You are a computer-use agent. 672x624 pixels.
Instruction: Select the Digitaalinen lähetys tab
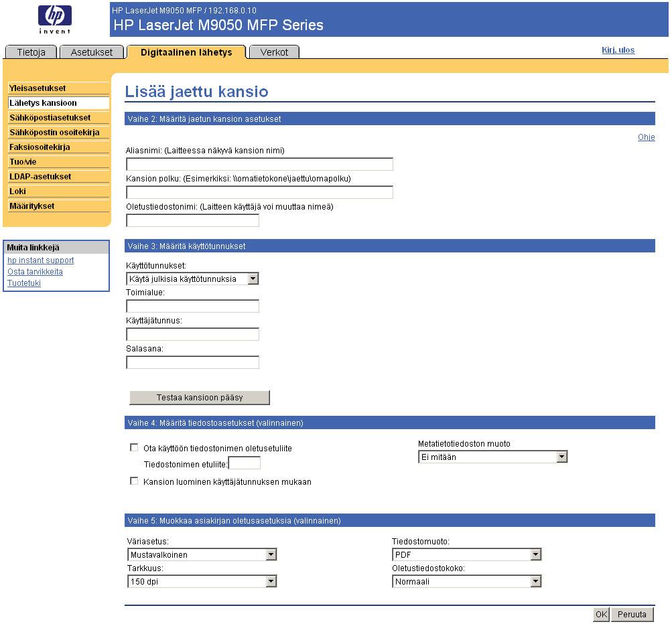click(186, 52)
